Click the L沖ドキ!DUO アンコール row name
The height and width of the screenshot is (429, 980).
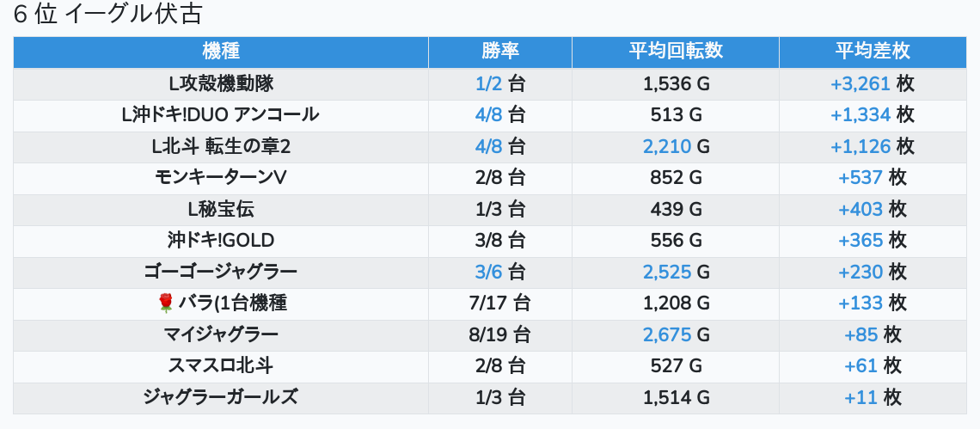click(221, 114)
